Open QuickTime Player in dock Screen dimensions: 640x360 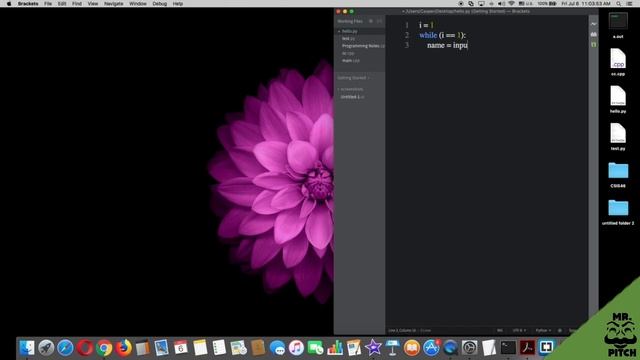(x=450, y=348)
